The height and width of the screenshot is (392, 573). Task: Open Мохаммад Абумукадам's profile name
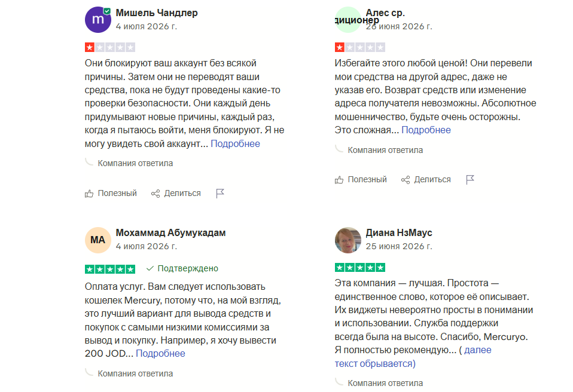(170, 233)
